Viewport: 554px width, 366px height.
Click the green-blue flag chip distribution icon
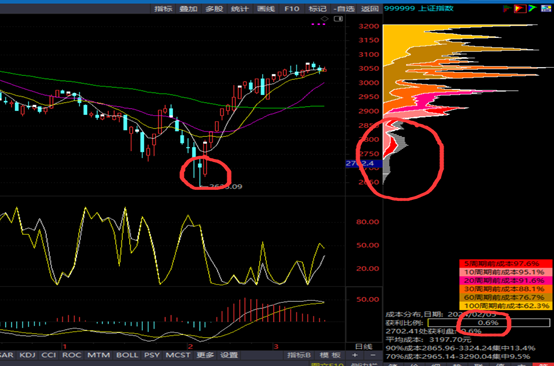coord(532,8)
